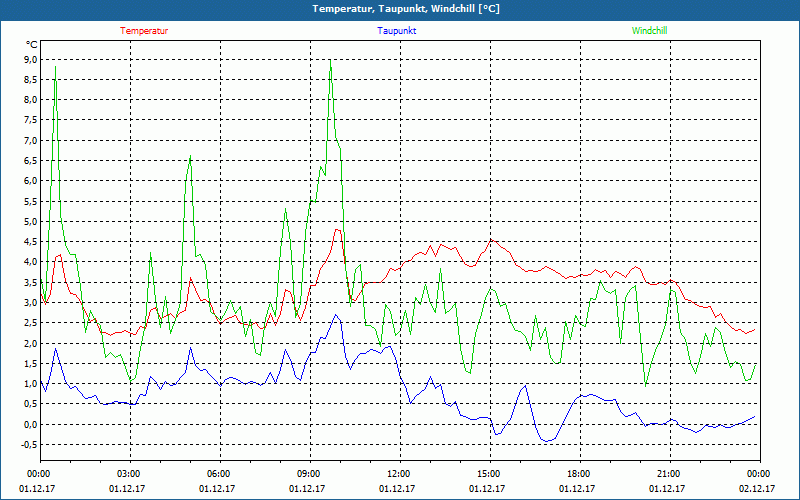Click the 7,5 y-axis value
This screenshot has width=800, height=500.
[x=31, y=120]
